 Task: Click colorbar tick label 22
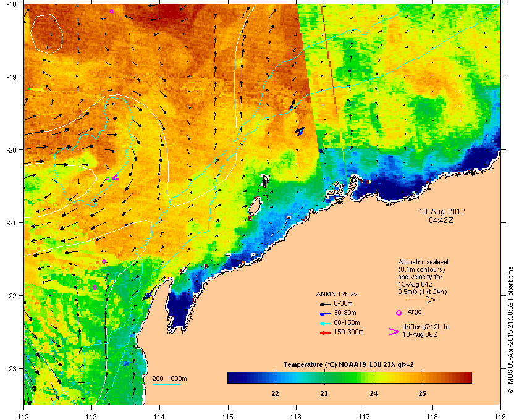click(275, 393)
